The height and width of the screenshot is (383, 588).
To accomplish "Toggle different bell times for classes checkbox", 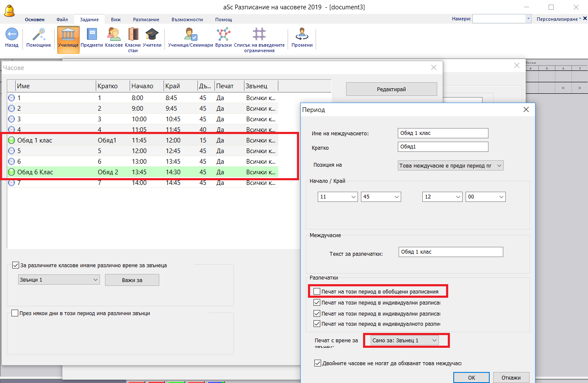I will [x=16, y=266].
